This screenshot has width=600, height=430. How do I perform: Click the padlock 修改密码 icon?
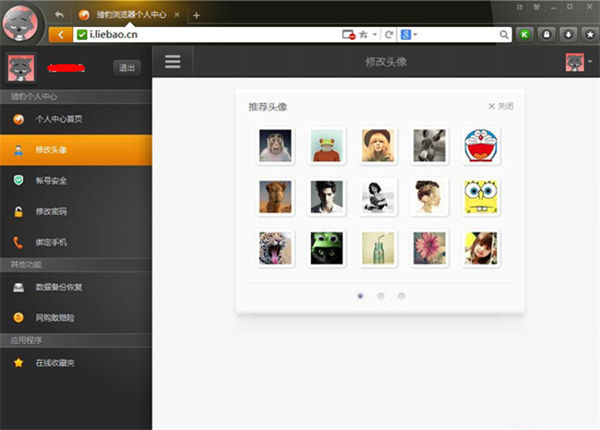(x=18, y=211)
